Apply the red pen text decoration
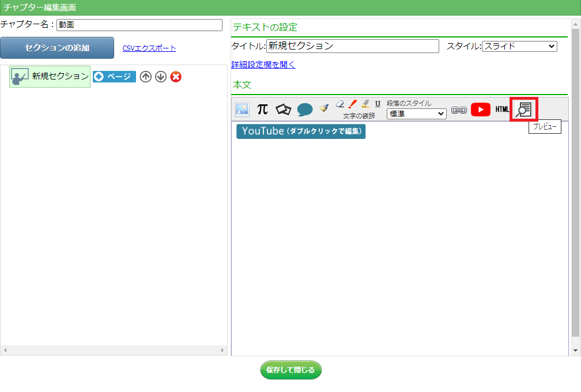581x392 pixels. (353, 104)
